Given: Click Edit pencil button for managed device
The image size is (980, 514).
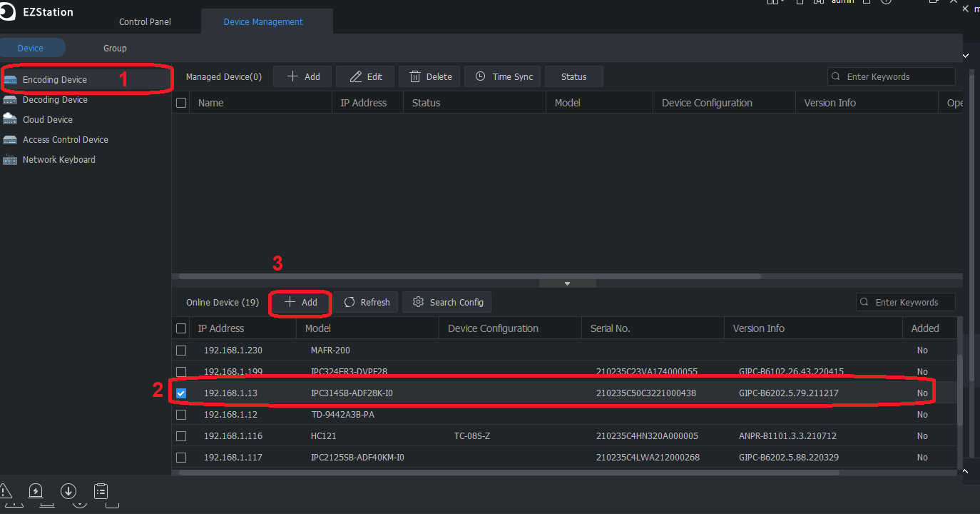Looking at the screenshot, I should pyautogui.click(x=365, y=76).
